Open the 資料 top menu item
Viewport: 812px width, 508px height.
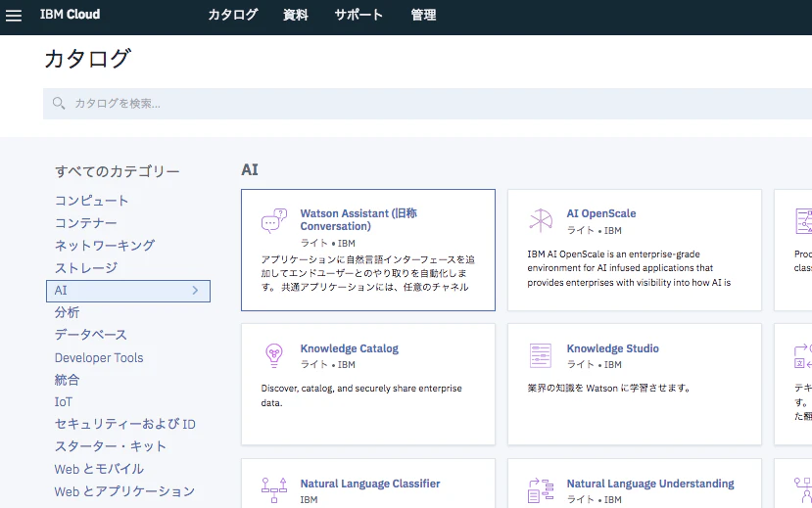click(296, 15)
